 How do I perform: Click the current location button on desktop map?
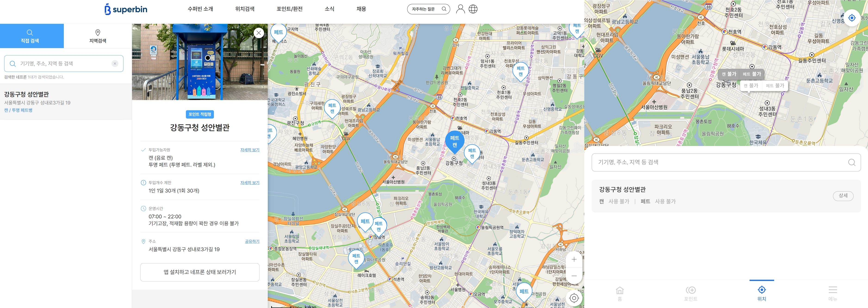pos(574,298)
